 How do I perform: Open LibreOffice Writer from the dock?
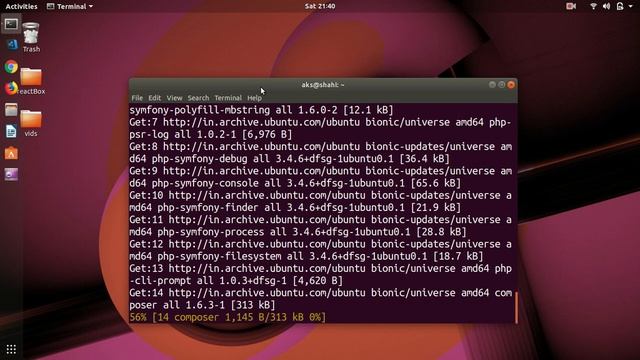tap(11, 131)
